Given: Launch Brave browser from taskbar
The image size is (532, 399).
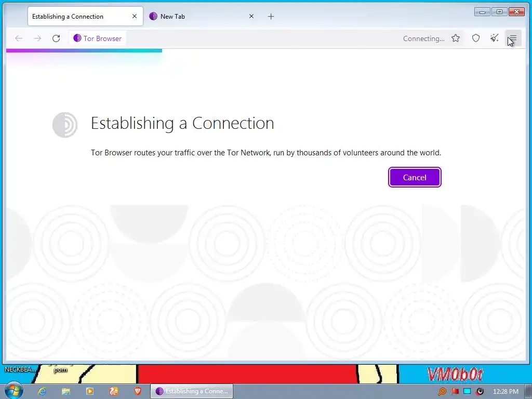Looking at the screenshot, I should 137,391.
